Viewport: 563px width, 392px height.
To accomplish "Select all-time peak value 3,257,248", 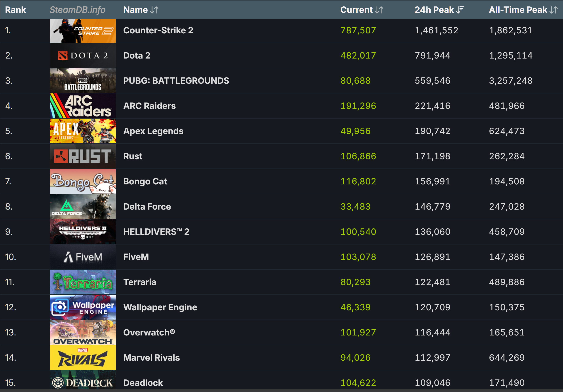I will (511, 81).
